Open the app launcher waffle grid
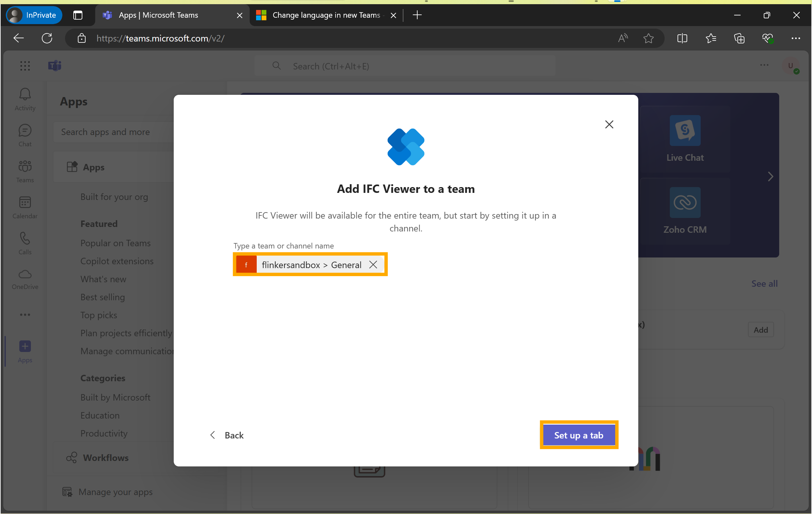The height and width of the screenshot is (514, 812). [25, 66]
